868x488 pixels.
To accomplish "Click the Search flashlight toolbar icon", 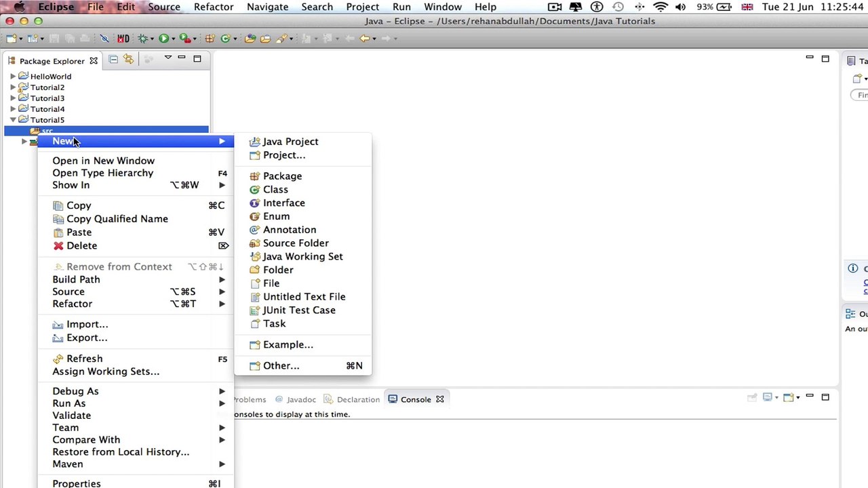I will [281, 39].
